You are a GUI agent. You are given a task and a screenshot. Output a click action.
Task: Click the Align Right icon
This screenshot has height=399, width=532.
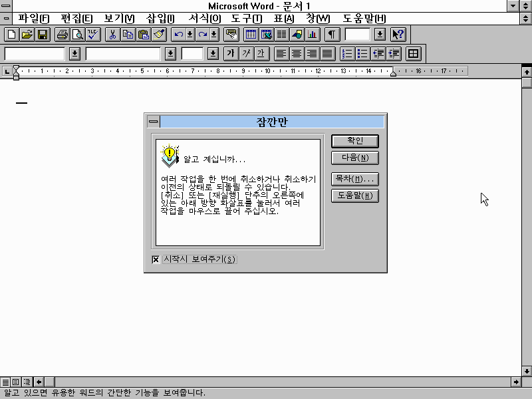tap(312, 54)
